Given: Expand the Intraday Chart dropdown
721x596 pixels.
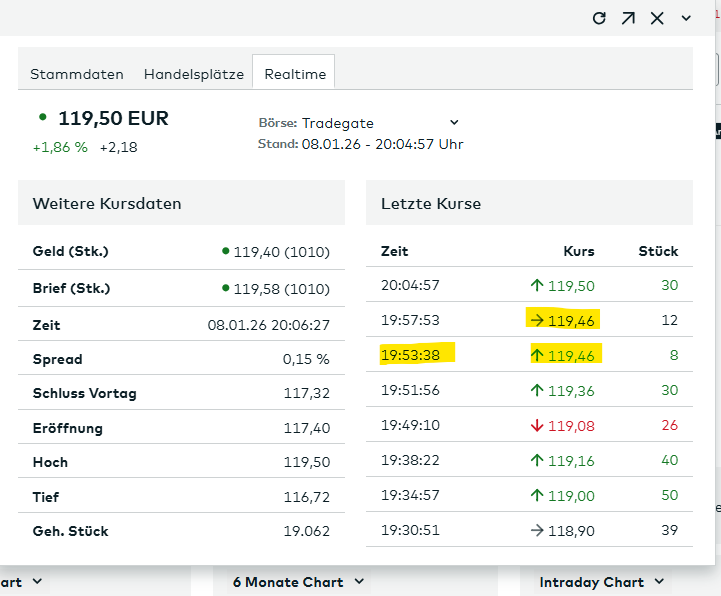Looking at the screenshot, I should (x=601, y=582).
